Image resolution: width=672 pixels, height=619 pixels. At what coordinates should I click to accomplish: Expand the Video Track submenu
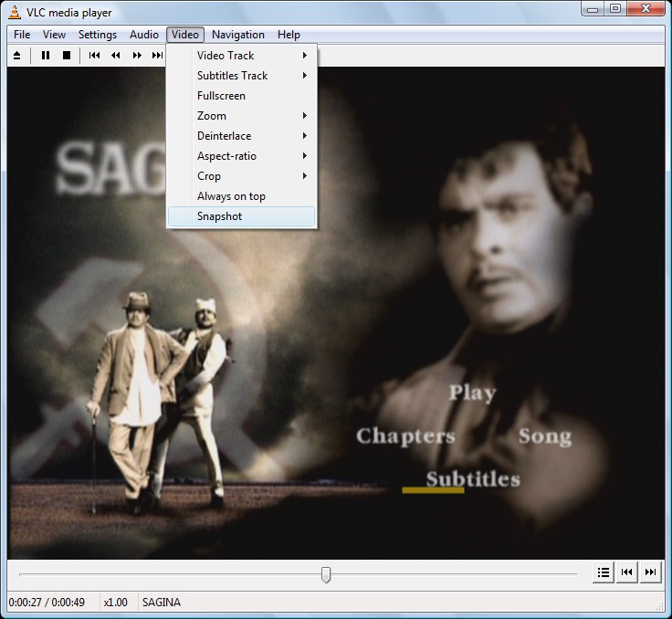pos(242,56)
